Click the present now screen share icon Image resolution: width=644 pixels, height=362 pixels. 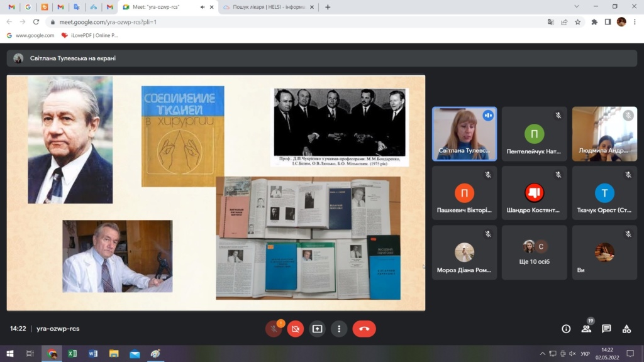pyautogui.click(x=317, y=329)
